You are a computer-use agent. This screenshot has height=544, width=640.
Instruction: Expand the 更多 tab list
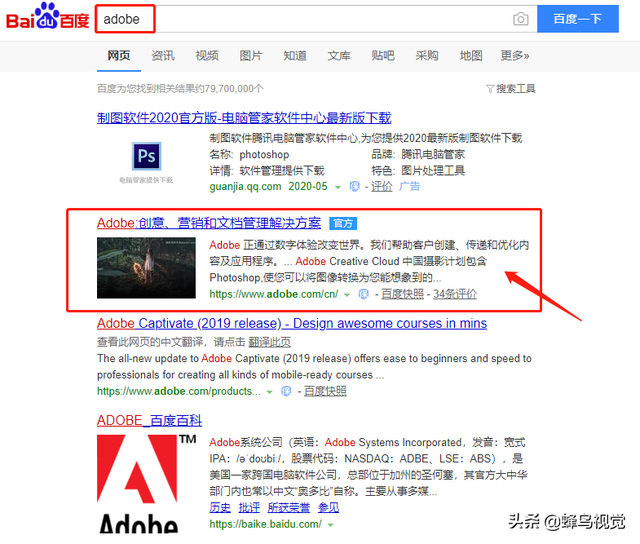pos(515,56)
